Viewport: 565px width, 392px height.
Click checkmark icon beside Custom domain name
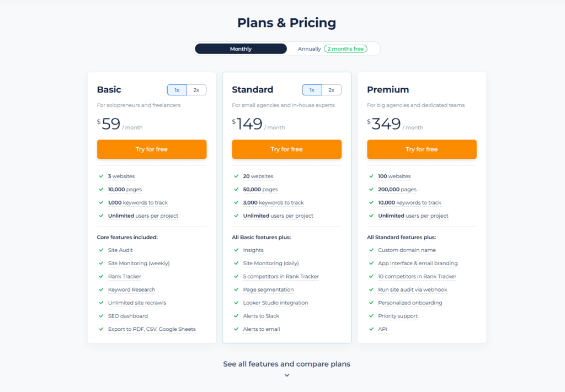pyautogui.click(x=371, y=250)
